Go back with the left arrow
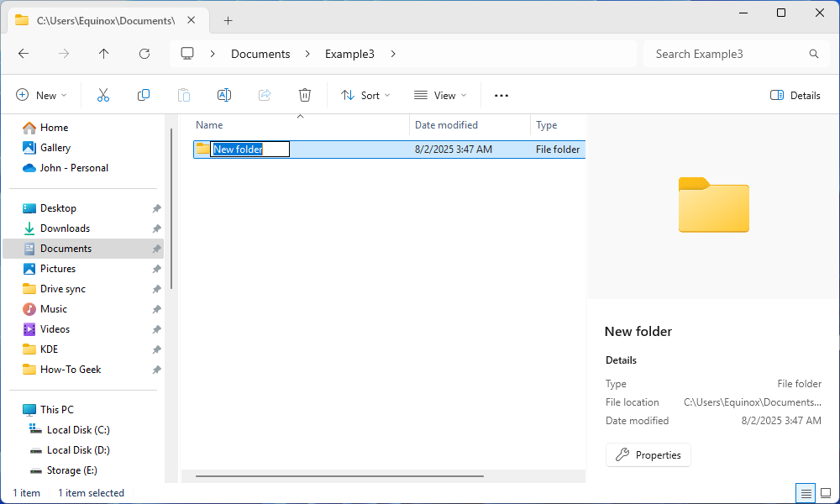 24,54
